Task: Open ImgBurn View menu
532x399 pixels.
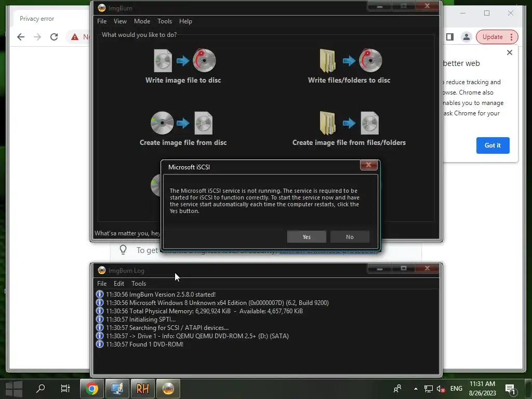Action: pos(120,21)
